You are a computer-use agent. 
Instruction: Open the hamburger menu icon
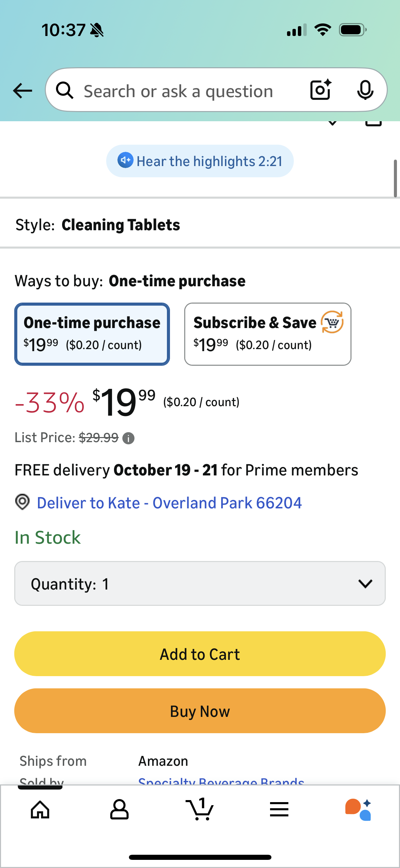(x=279, y=810)
